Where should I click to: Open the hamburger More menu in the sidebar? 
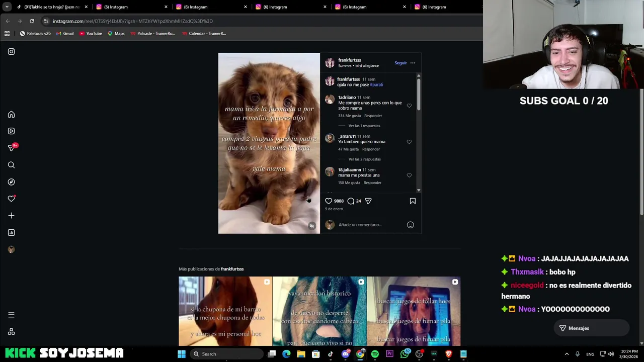click(11, 315)
